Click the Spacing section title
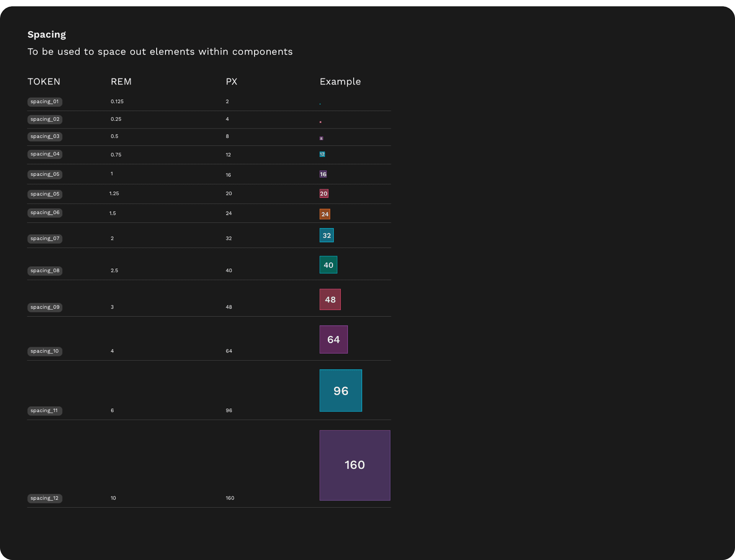This screenshot has width=735, height=560. [47, 34]
